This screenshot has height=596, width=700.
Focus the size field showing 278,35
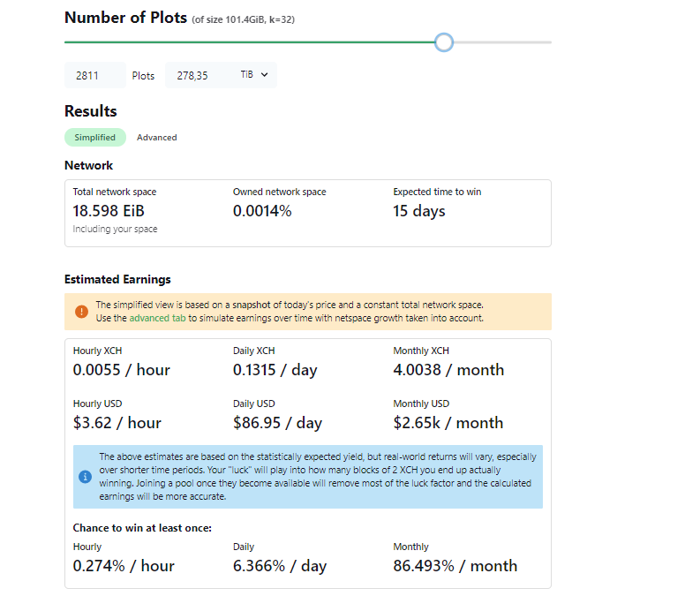pyautogui.click(x=199, y=76)
